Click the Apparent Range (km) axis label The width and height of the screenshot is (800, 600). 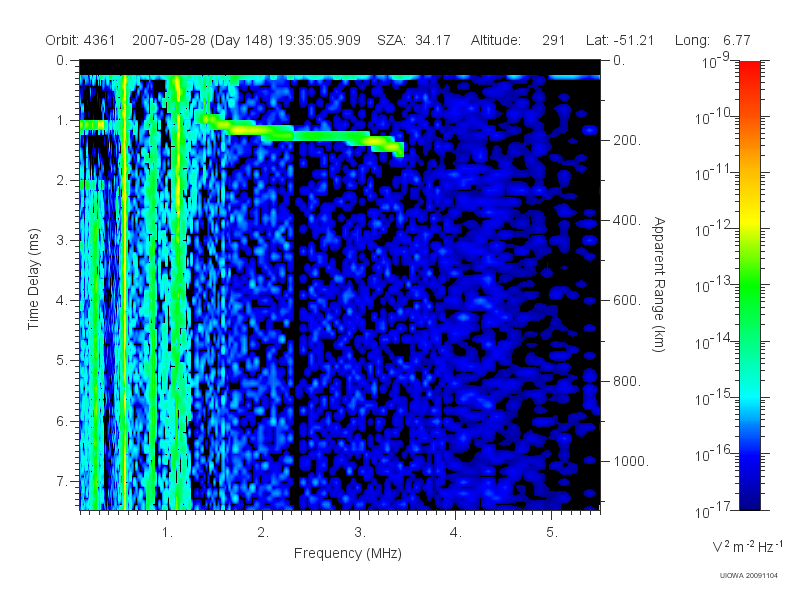pos(660,285)
